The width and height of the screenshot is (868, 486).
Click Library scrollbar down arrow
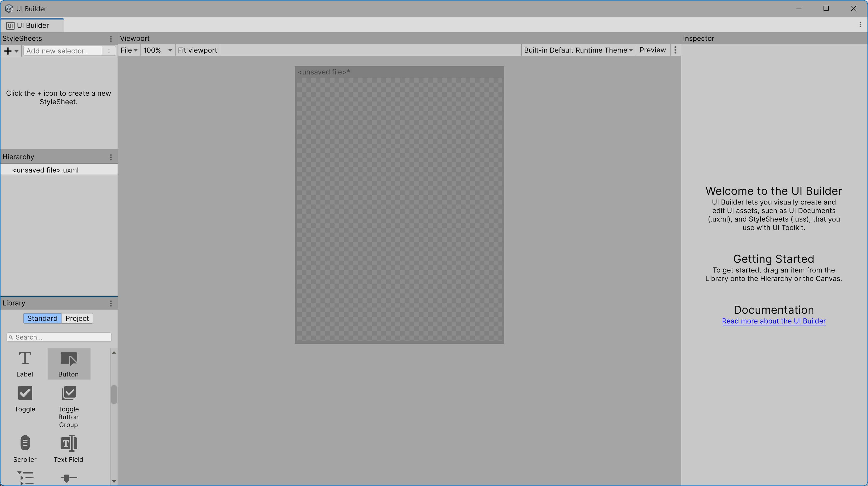114,482
